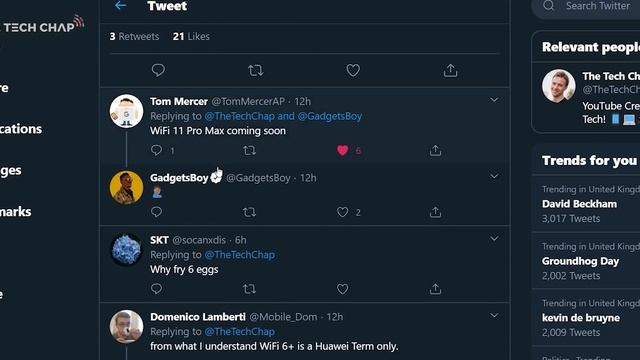Screen dimensions: 640x360
Task: Like SKT's Why fry 6 eggs tweet
Action: (342, 289)
